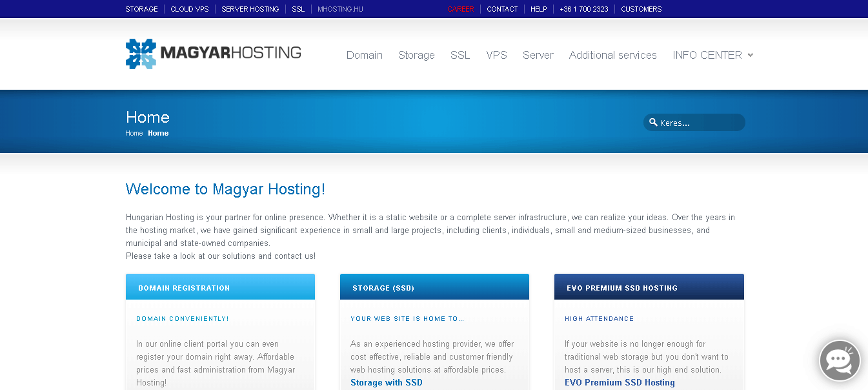The image size is (868, 390).
Task: Click the Magyar Hosting logo
Action: click(214, 54)
